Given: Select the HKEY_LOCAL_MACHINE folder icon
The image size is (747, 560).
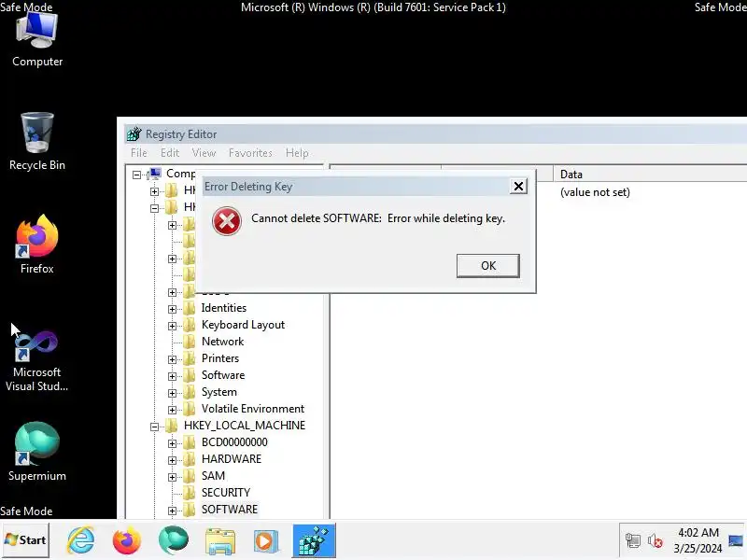Looking at the screenshot, I should pos(171,426).
